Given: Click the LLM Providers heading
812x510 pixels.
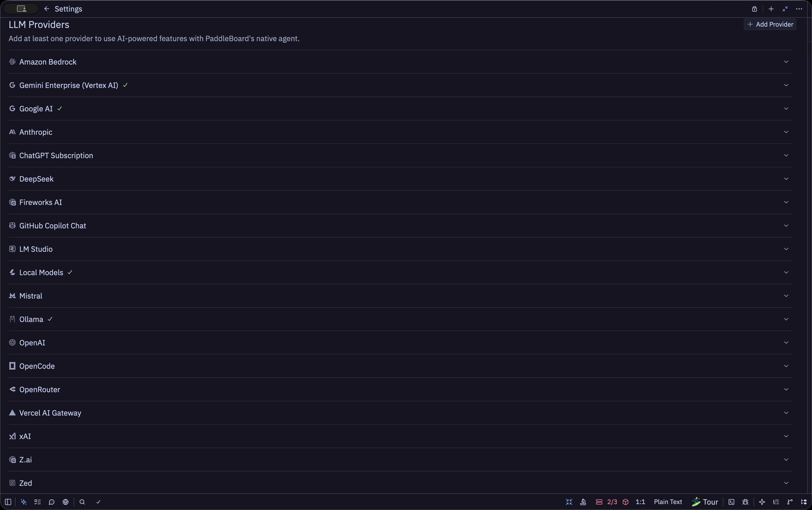Looking at the screenshot, I should click(x=39, y=25).
